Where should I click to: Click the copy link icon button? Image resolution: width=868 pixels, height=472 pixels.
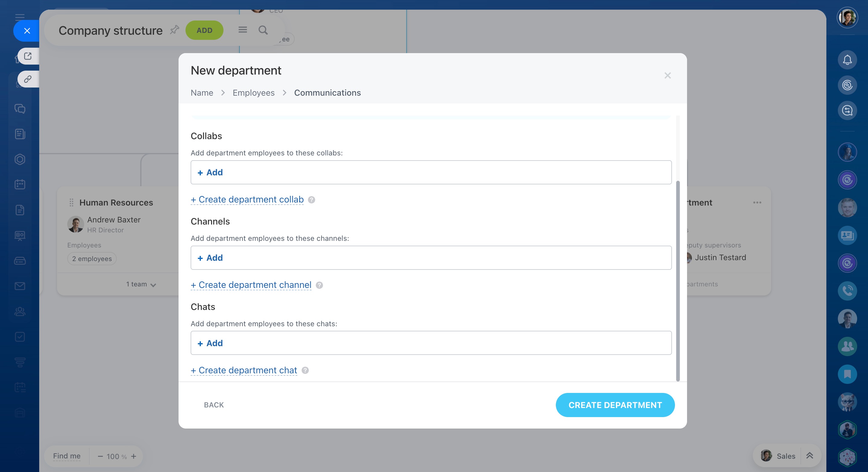pos(28,79)
